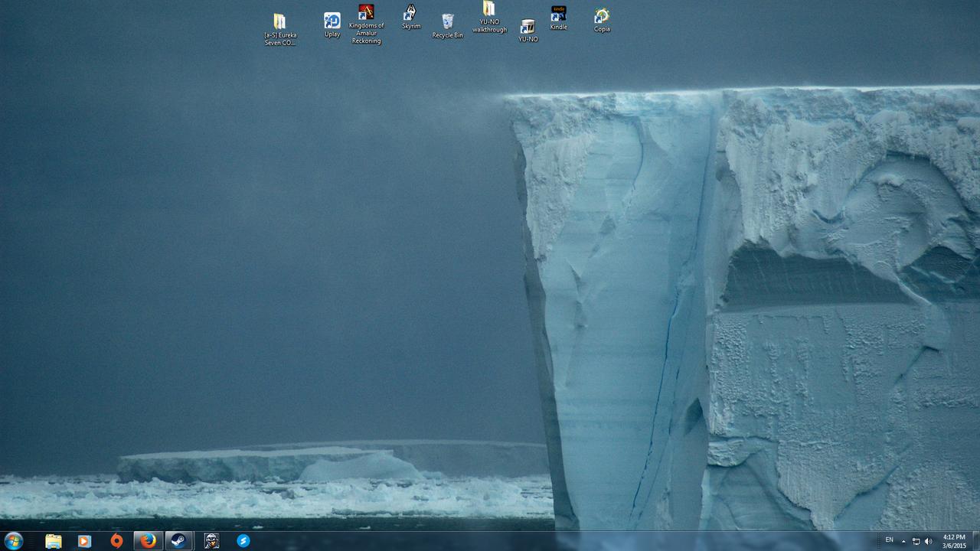Open Windows Explorer from the taskbar
Screen dimensions: 980x551
(x=53, y=541)
